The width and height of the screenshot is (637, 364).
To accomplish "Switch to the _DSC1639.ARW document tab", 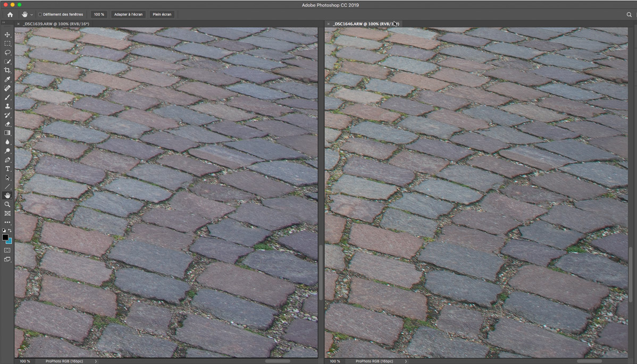I will point(56,24).
